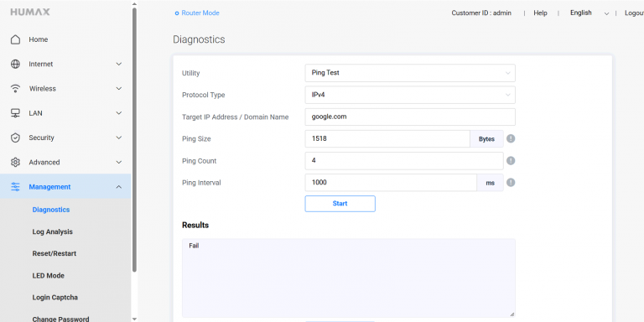The image size is (644, 322).
Task: Click the HUMAX logo
Action: [x=30, y=12]
